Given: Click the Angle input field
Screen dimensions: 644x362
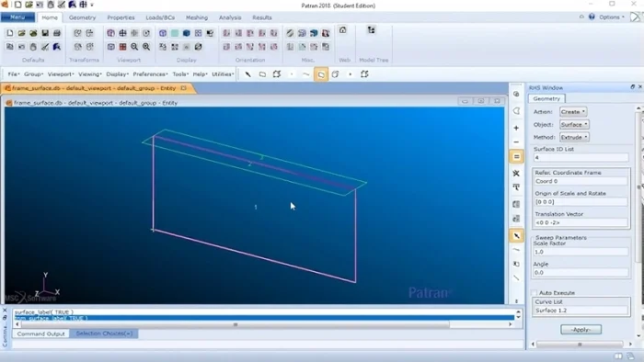Looking at the screenshot, I should click(x=581, y=272).
